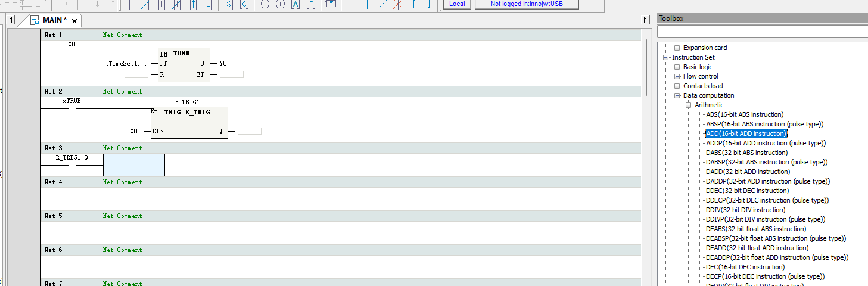Select ADDP(16-bit ADD instruction (pulse type))
Image resolution: width=868 pixels, height=286 pixels.
pyautogui.click(x=766, y=143)
